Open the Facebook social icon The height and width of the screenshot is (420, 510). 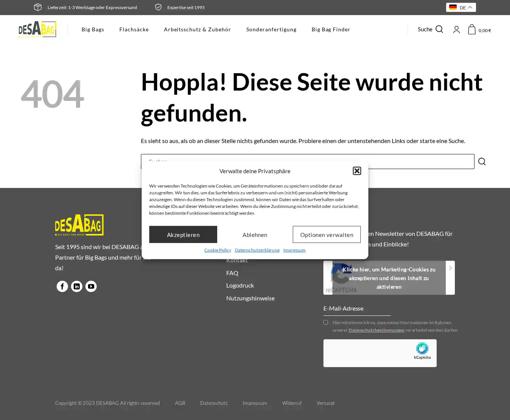pyautogui.click(x=62, y=286)
